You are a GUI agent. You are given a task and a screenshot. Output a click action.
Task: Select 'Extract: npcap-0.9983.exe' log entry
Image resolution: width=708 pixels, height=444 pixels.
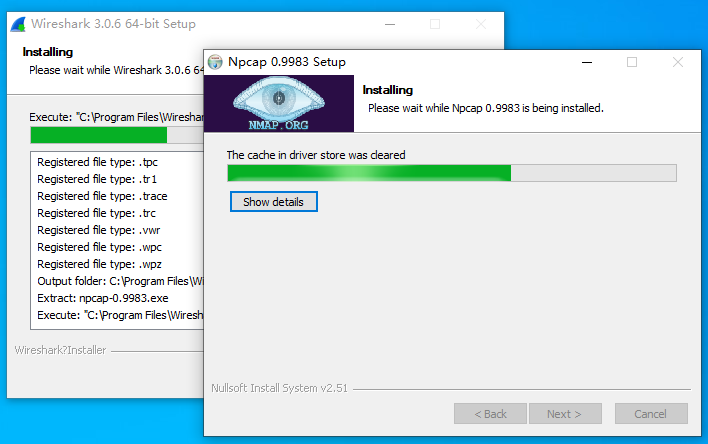102,298
